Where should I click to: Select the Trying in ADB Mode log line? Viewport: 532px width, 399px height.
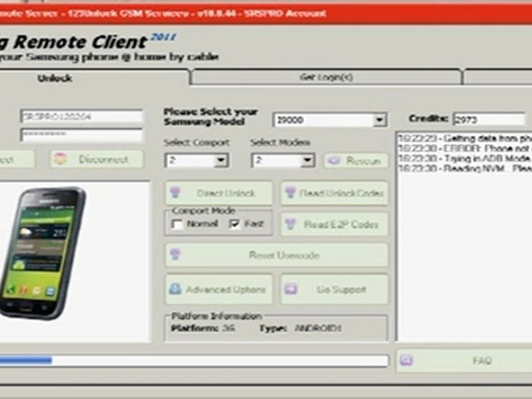464,158
